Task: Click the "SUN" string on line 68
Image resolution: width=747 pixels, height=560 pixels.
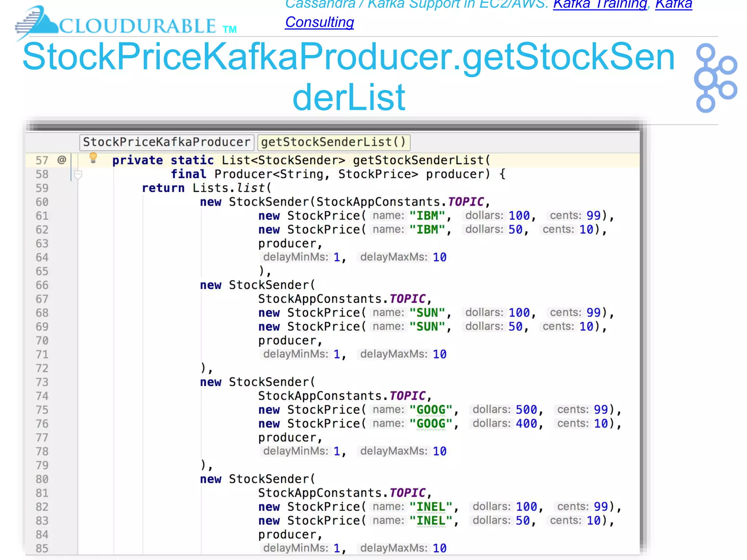Action: tap(427, 313)
